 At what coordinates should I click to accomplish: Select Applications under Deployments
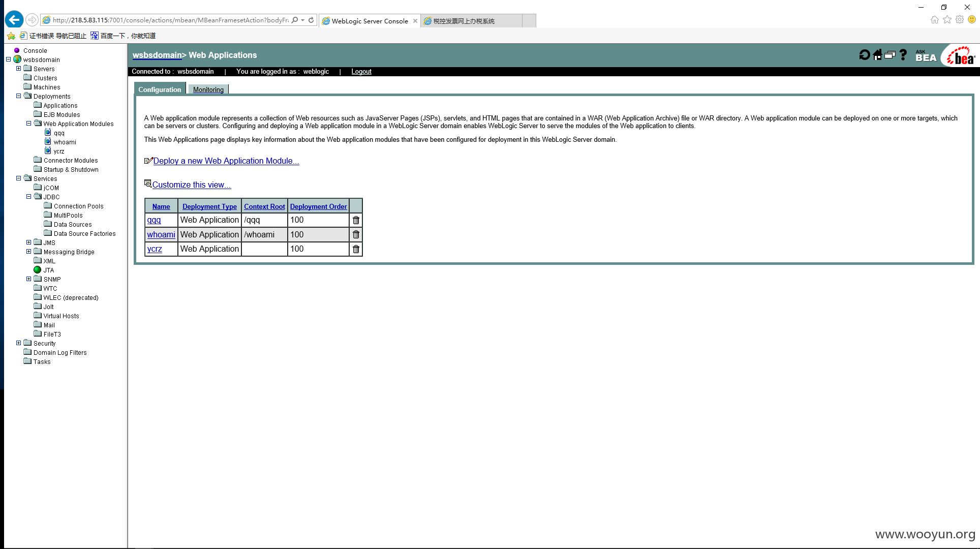click(60, 105)
